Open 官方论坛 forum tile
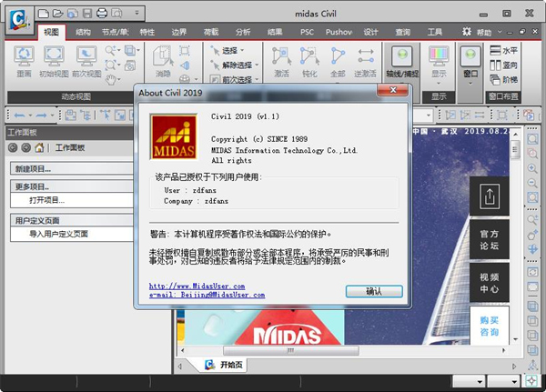This screenshot has height=392, width=546. pos(490,239)
